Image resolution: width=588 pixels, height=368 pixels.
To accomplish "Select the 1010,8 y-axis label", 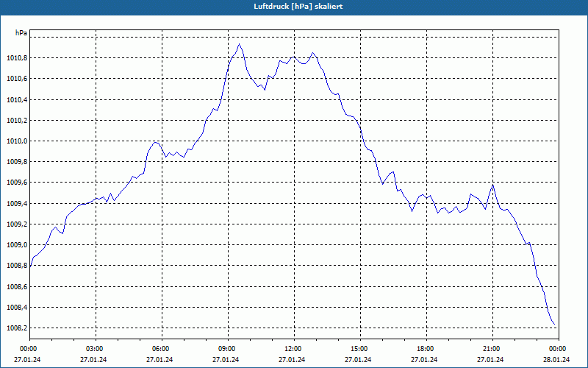I will pyautogui.click(x=16, y=58).
